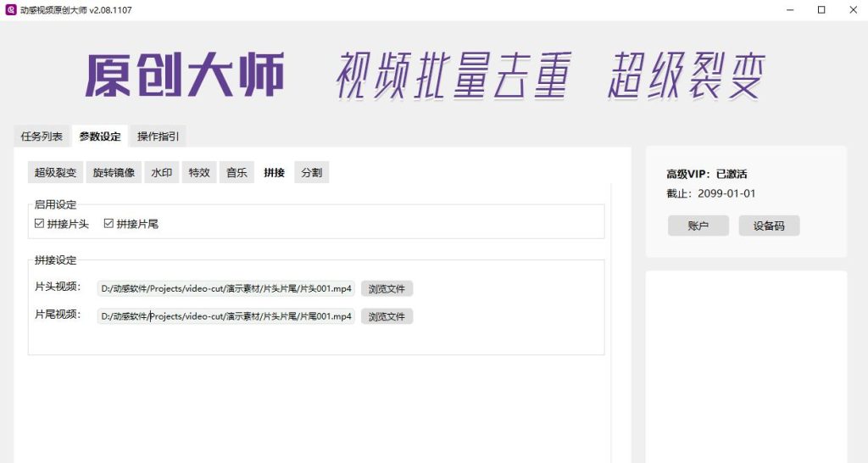Switch to the 任务列表 tab

[42, 137]
